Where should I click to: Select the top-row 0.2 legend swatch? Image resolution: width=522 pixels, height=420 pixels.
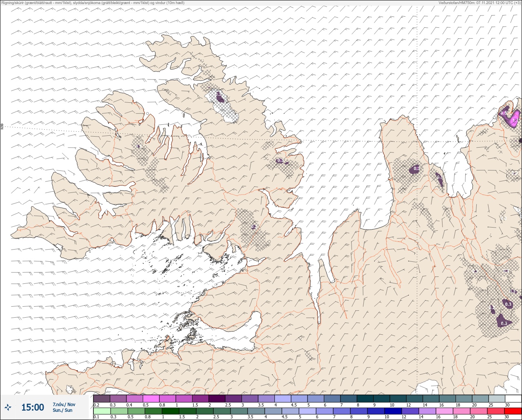coord(102,398)
